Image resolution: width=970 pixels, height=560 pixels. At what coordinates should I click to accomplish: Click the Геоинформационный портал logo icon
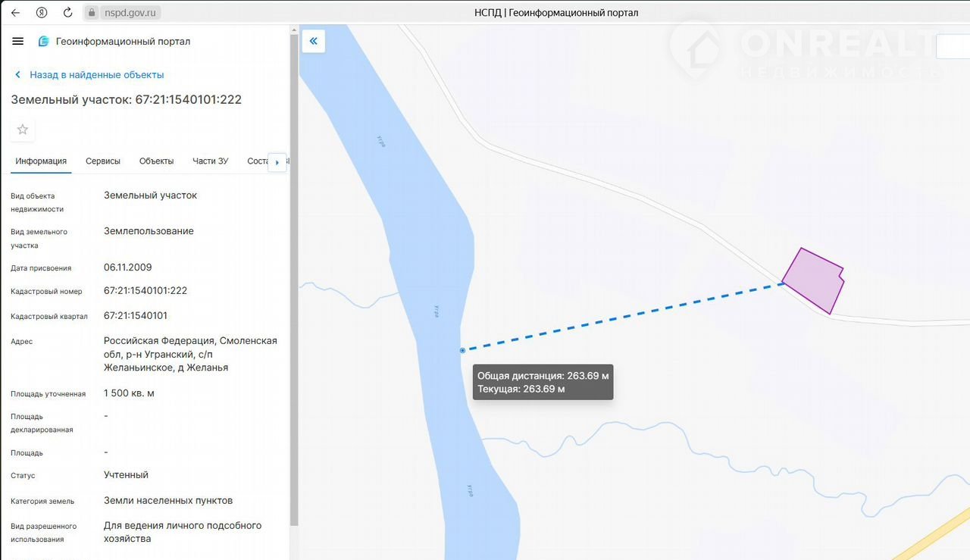pyautogui.click(x=44, y=42)
